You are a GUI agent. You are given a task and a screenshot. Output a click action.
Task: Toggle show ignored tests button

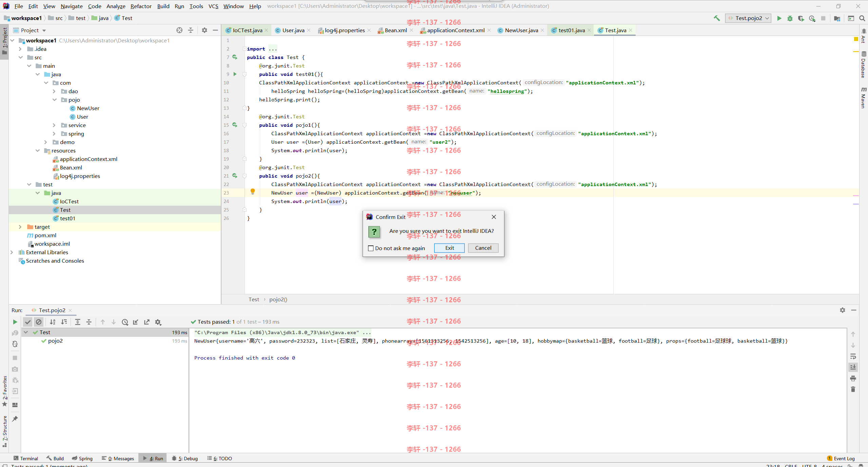(x=39, y=322)
